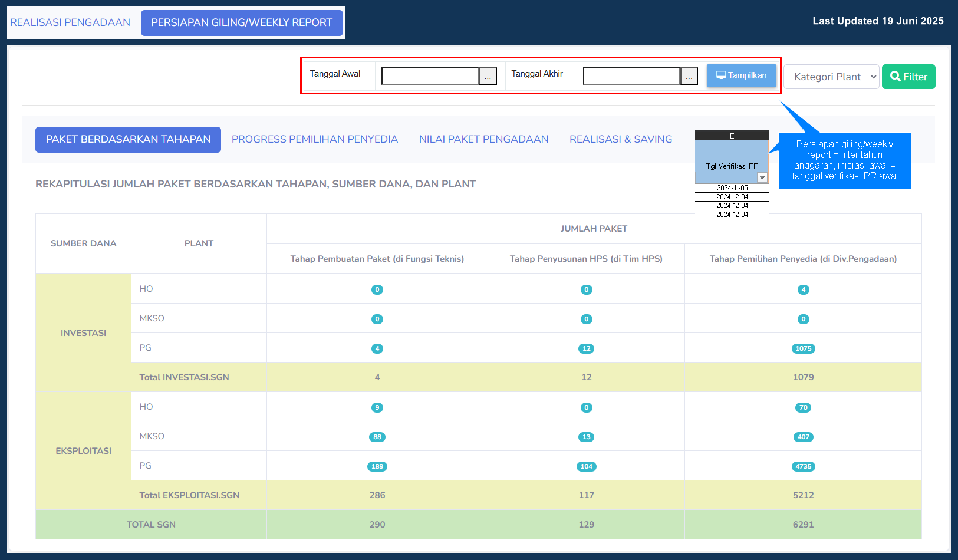Open the Tgl Verifikasi PR filter arrow
958x560 pixels.
pyautogui.click(x=762, y=178)
